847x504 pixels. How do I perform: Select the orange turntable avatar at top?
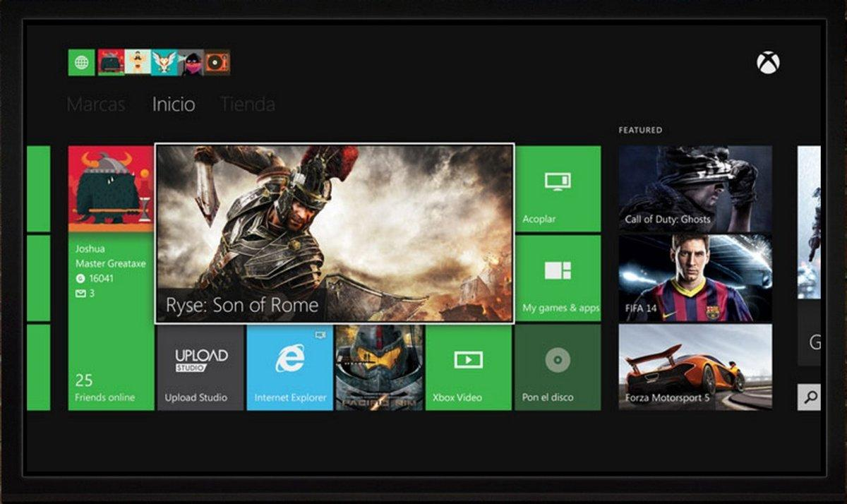click(217, 63)
